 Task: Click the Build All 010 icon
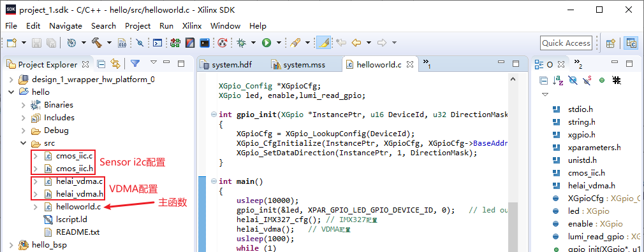(122, 43)
